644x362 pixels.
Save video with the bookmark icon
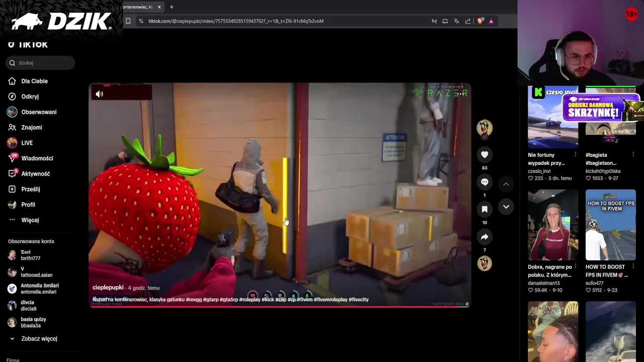pos(485,209)
